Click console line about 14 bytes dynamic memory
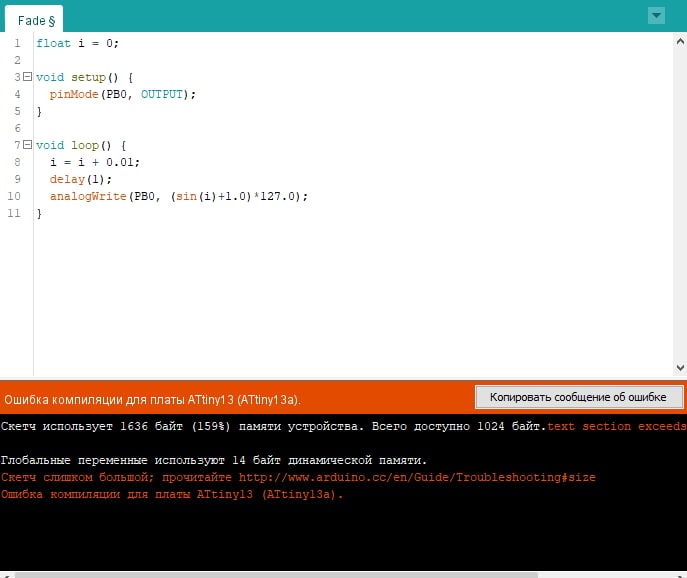 213,460
